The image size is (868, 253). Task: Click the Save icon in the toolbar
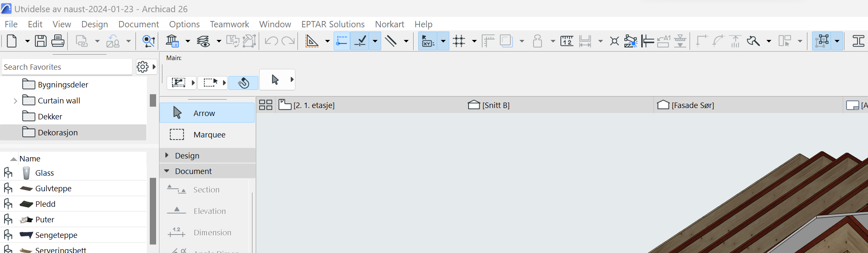[x=41, y=41]
